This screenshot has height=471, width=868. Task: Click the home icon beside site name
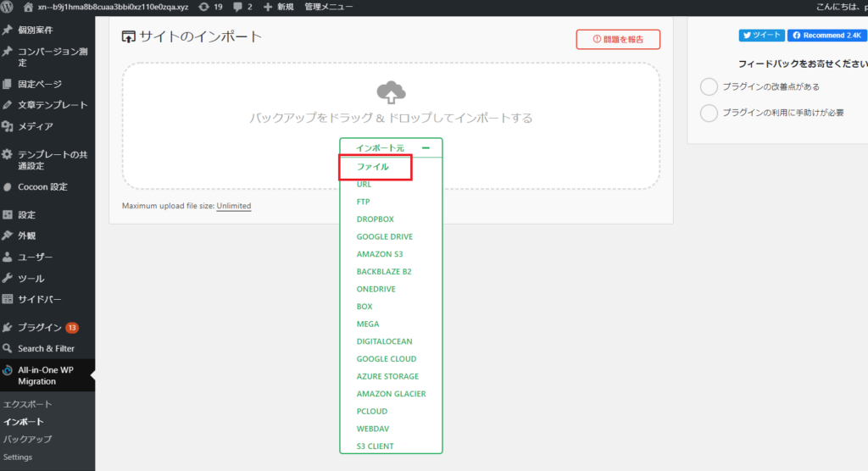(28, 7)
